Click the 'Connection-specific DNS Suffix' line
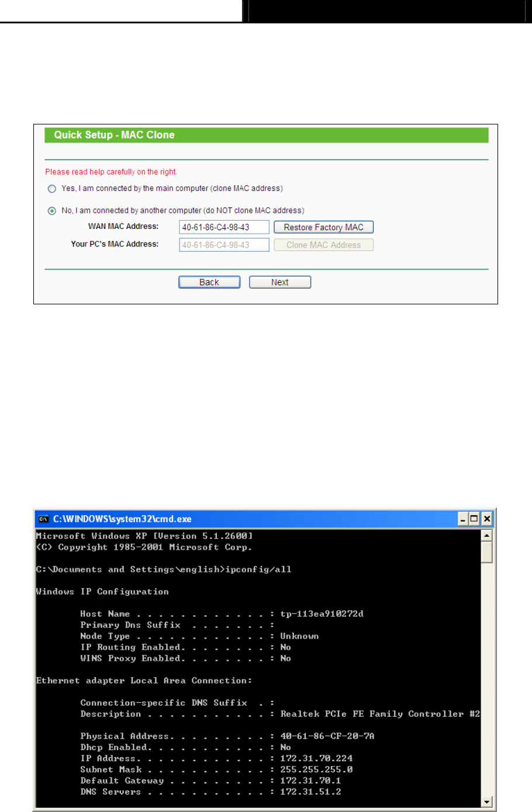The image size is (532, 812). (x=178, y=703)
